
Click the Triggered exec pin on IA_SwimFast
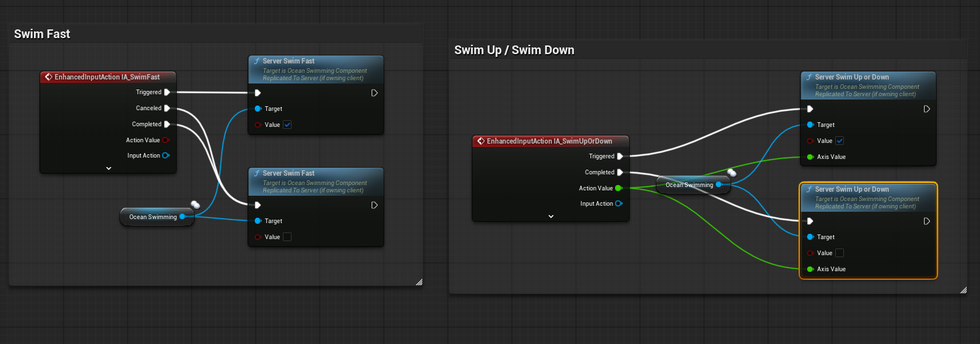167,92
